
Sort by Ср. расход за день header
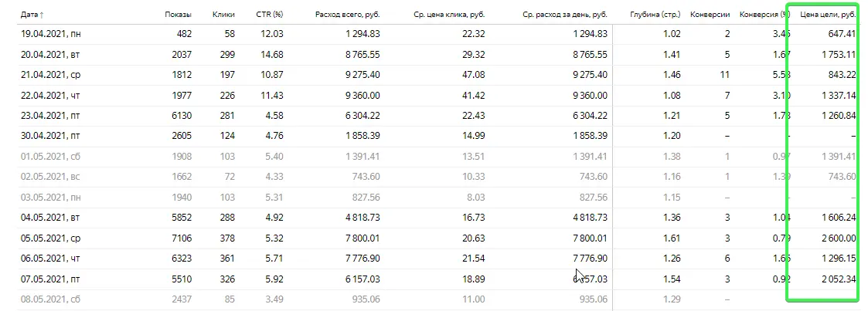564,15
